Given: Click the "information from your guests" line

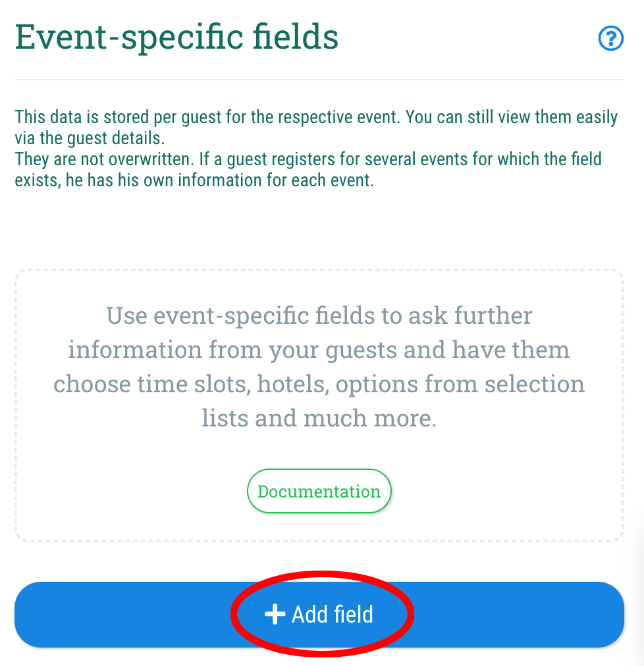Looking at the screenshot, I should point(319,350).
